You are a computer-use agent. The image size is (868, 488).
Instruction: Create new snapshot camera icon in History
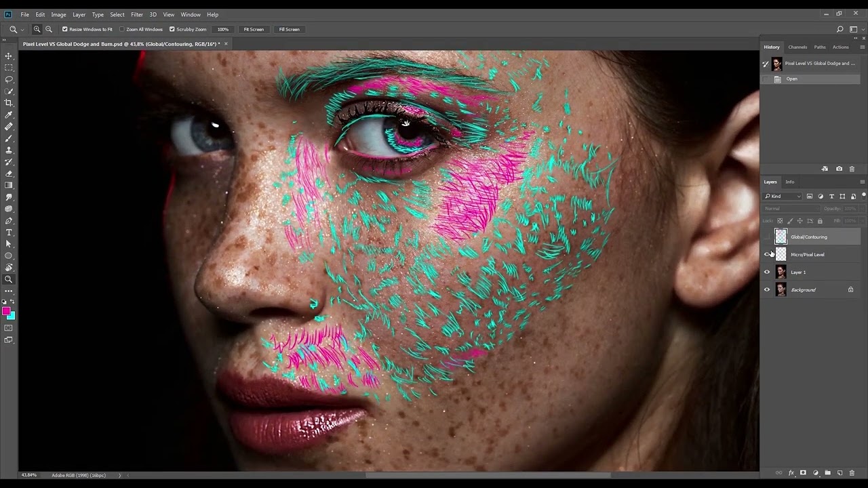pyautogui.click(x=839, y=169)
